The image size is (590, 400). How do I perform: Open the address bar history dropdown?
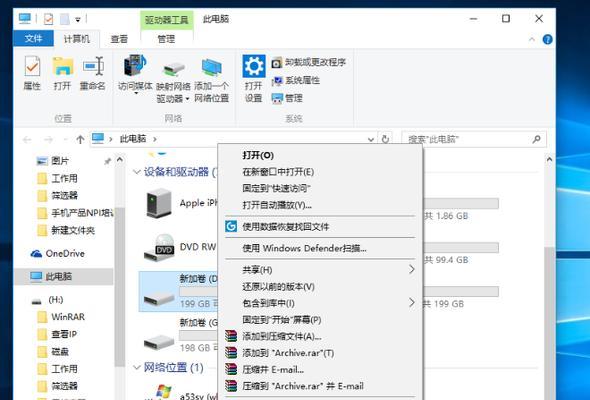coord(371,140)
